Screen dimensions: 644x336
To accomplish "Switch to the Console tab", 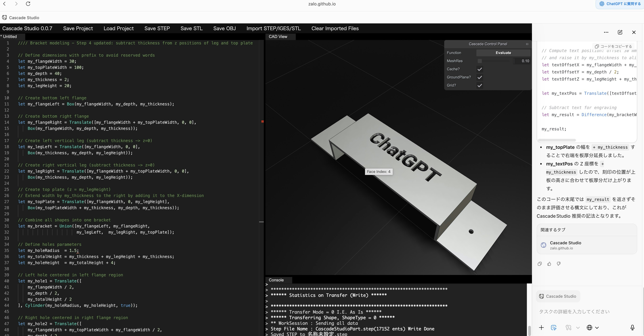I will click(x=276, y=280).
